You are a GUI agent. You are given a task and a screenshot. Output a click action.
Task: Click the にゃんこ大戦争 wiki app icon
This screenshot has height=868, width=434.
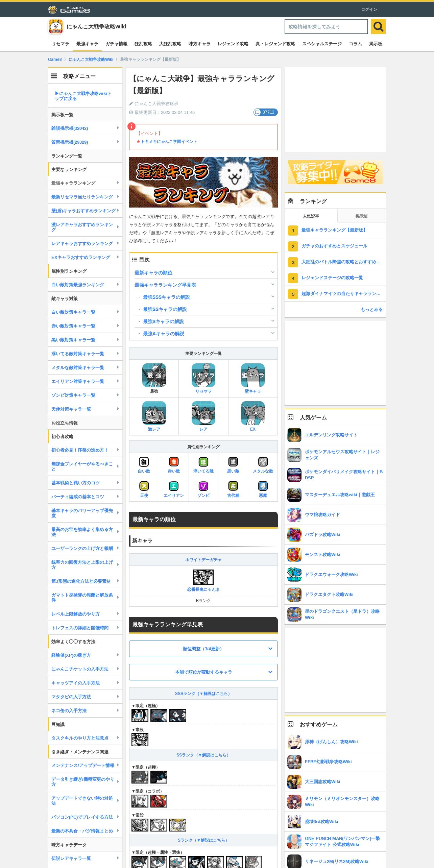56,27
